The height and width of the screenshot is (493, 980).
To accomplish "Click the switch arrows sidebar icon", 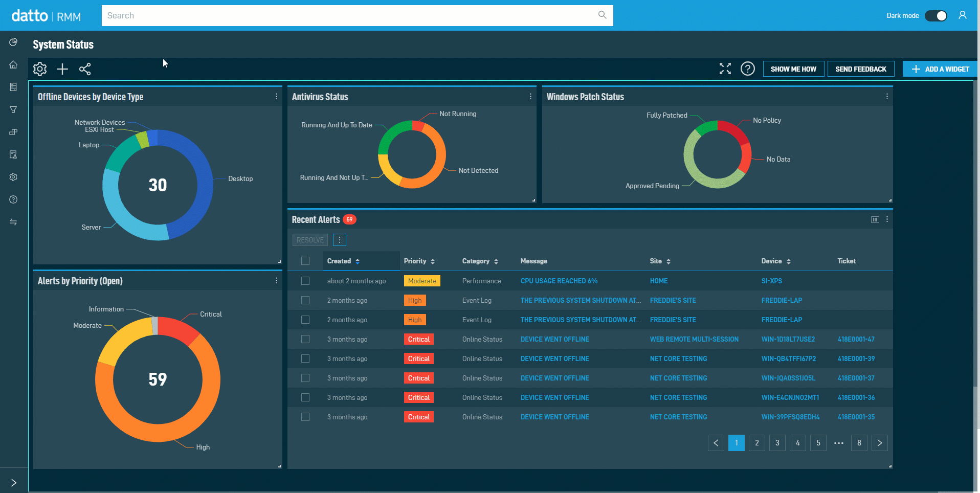I will 13,222.
